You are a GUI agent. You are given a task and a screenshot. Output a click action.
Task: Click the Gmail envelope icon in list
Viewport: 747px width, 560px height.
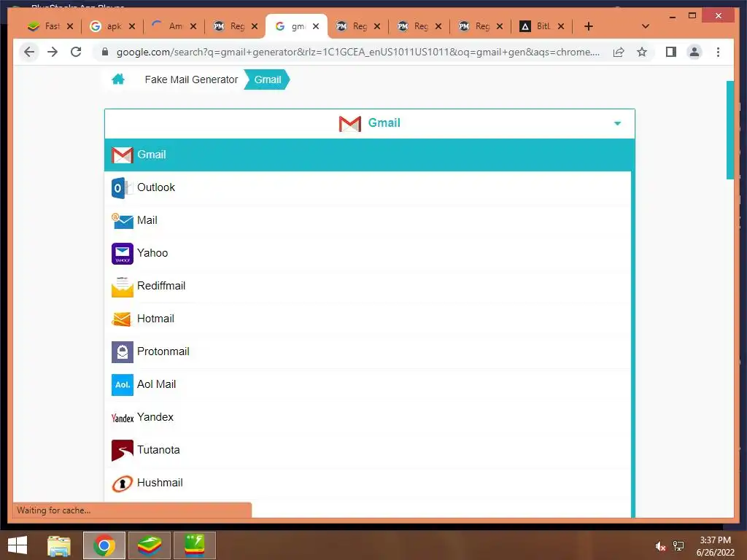(123, 155)
